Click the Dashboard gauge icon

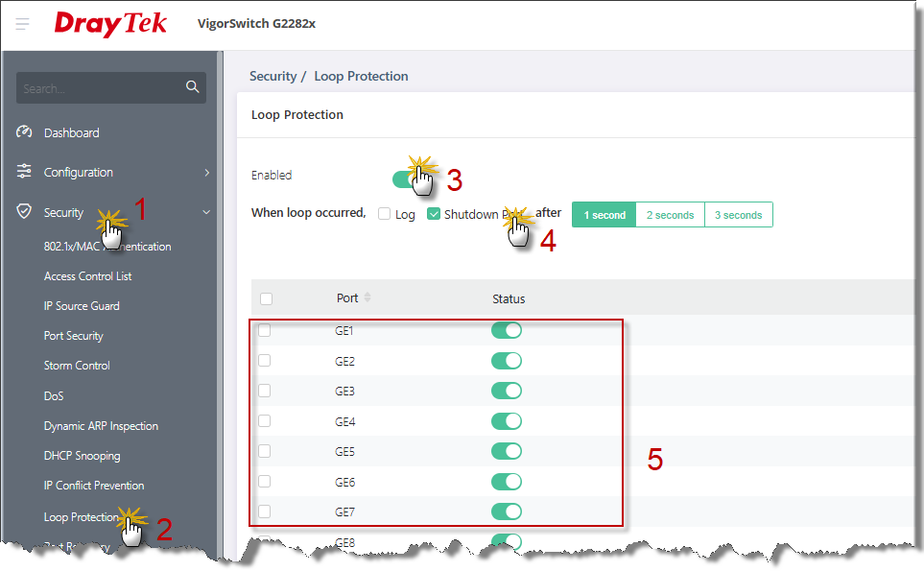[x=25, y=132]
